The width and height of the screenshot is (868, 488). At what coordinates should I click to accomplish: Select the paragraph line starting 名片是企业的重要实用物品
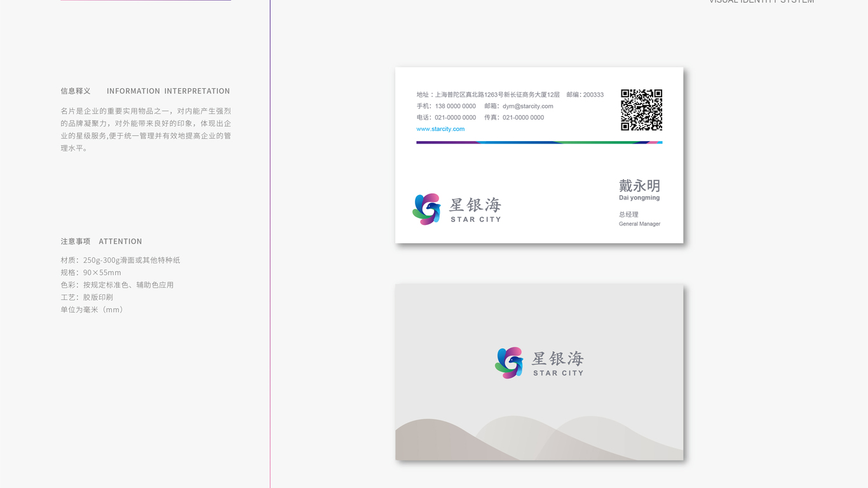coord(146,111)
